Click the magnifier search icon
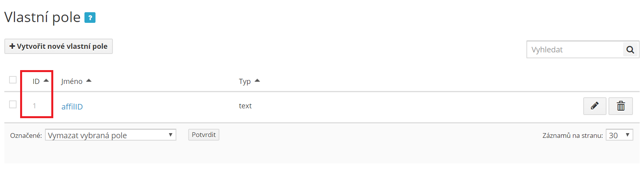The width and height of the screenshot is (644, 180). click(x=630, y=50)
